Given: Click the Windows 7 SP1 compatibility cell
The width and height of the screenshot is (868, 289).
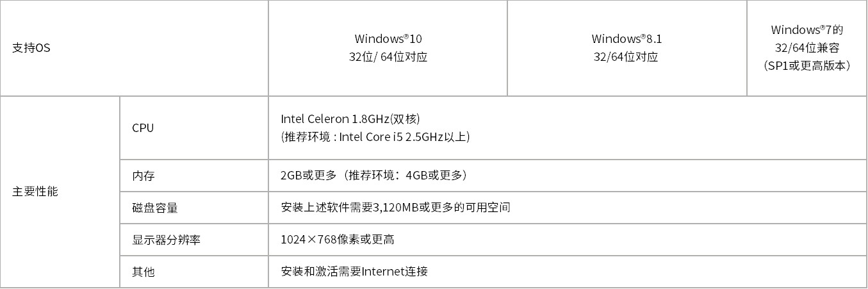Looking at the screenshot, I should click(x=807, y=48).
